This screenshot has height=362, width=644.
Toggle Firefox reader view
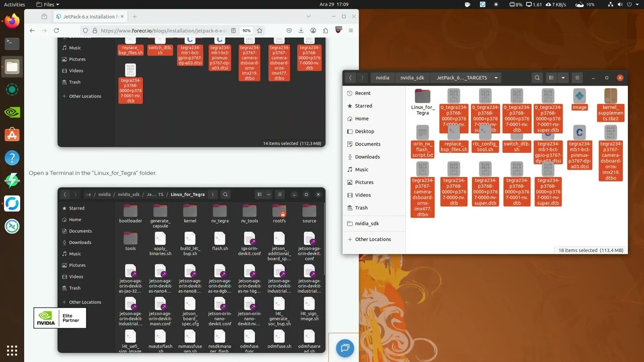pos(233,31)
